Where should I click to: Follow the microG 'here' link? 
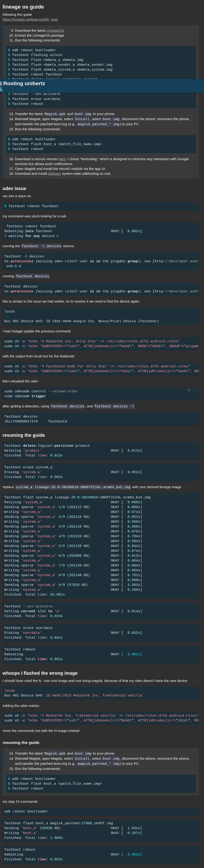(x=62, y=159)
